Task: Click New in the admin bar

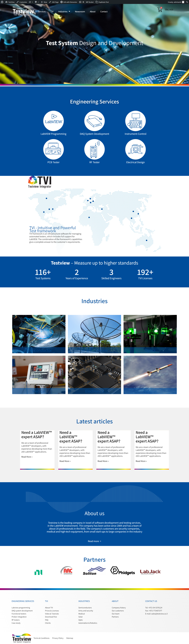Action: (44, 2)
